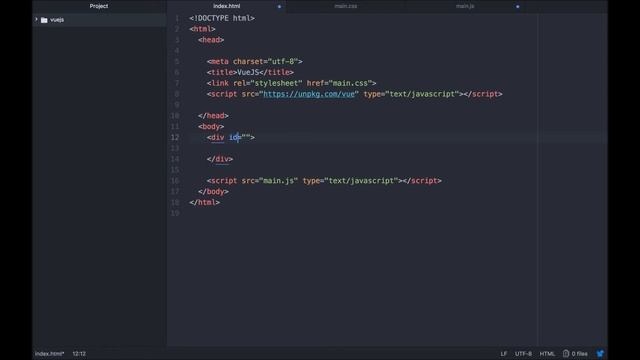Change the HTML grammar selector
Screen dimensions: 640x360
click(x=547, y=353)
